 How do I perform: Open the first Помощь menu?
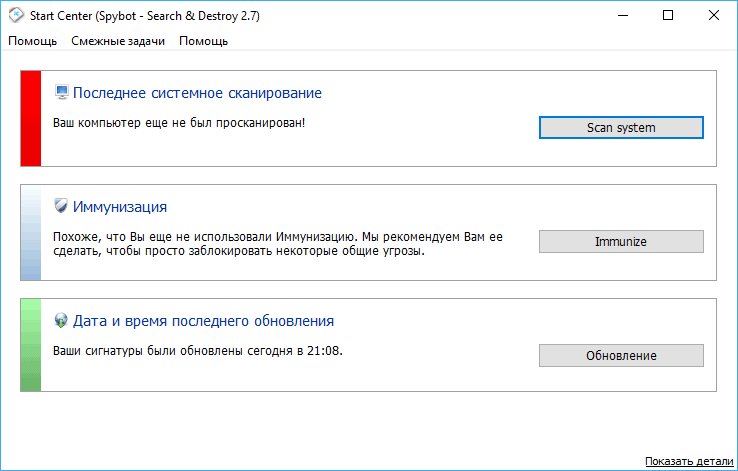click(x=32, y=41)
